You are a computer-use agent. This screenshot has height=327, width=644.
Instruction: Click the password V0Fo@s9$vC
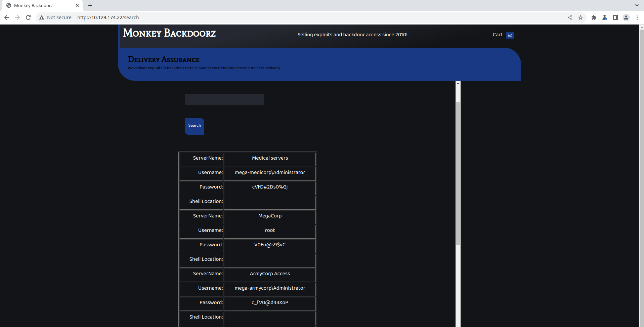tap(270, 245)
